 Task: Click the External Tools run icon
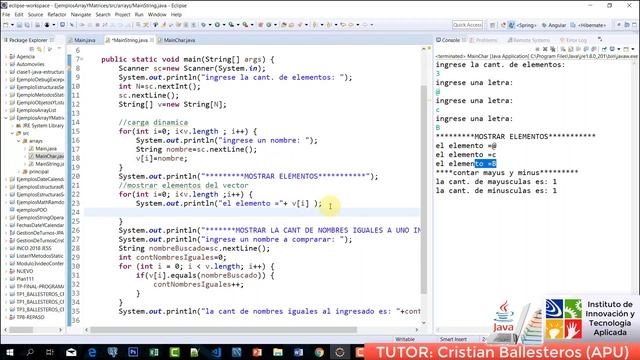(x=245, y=25)
